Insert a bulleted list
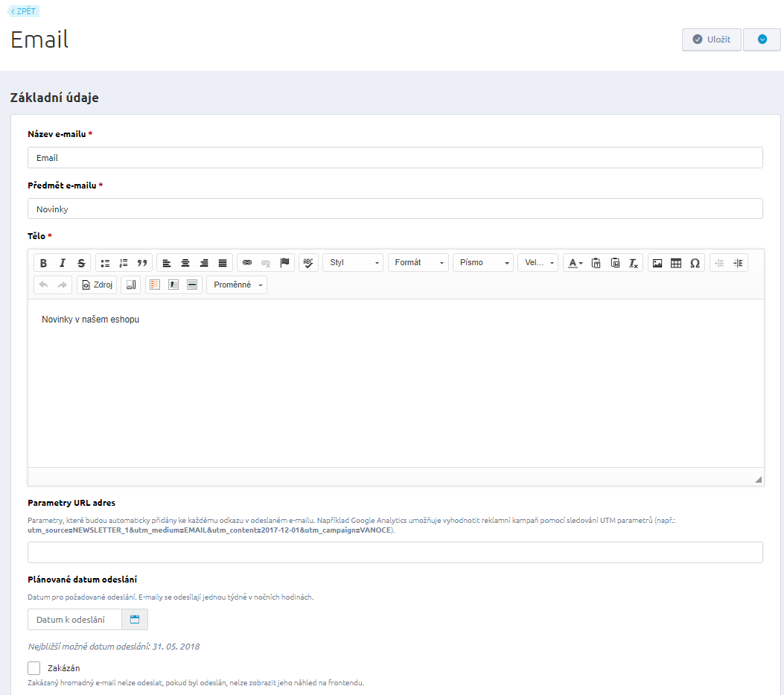This screenshot has height=695, width=784. click(x=105, y=263)
